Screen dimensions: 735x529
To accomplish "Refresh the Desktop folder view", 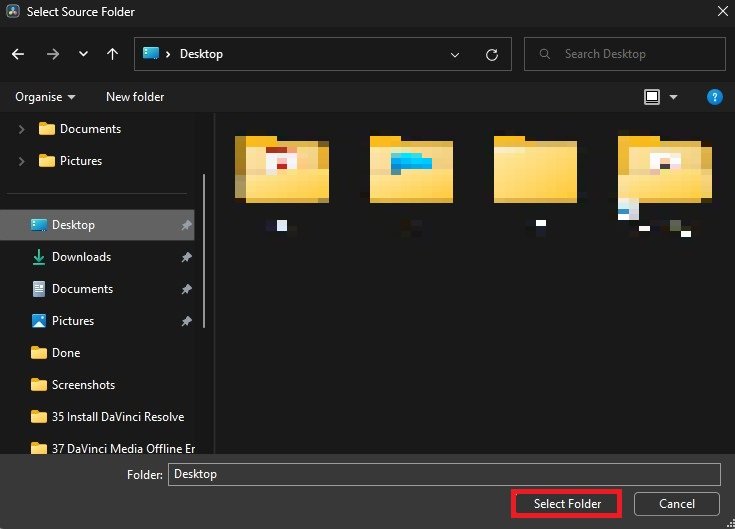I will (x=491, y=54).
